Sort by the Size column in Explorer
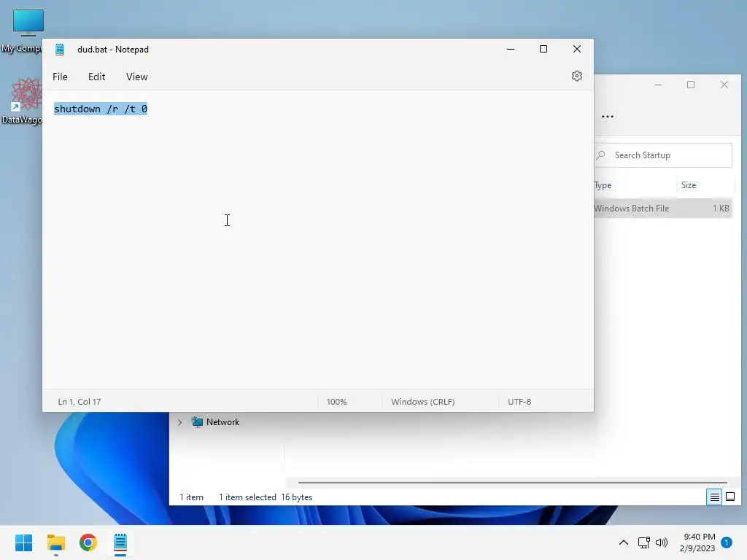Image resolution: width=747 pixels, height=560 pixels. [x=705, y=185]
